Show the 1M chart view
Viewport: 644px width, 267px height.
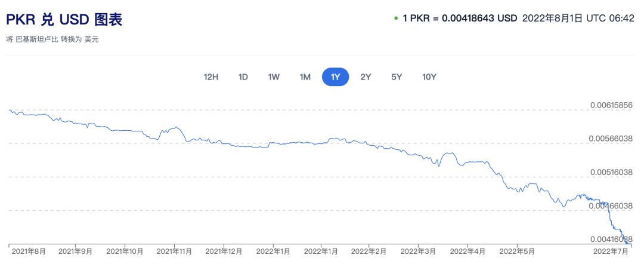(305, 76)
